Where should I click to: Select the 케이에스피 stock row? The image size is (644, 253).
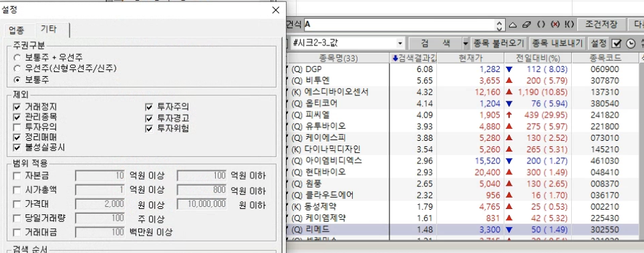(463, 138)
